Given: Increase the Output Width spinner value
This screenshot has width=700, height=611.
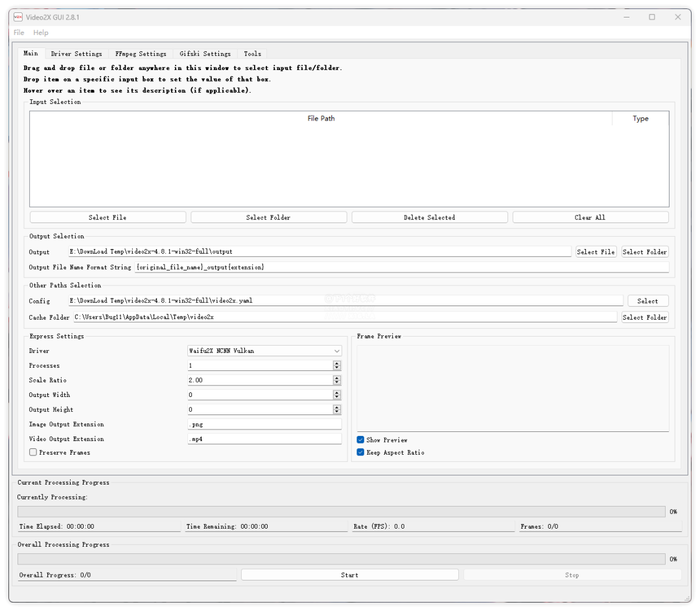Looking at the screenshot, I should coord(336,392).
